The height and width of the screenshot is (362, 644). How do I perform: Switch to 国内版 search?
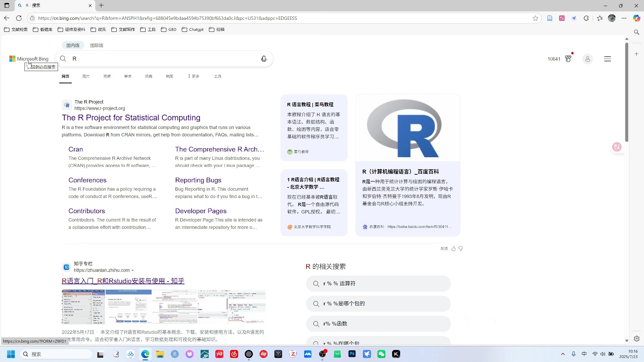pos(73,45)
